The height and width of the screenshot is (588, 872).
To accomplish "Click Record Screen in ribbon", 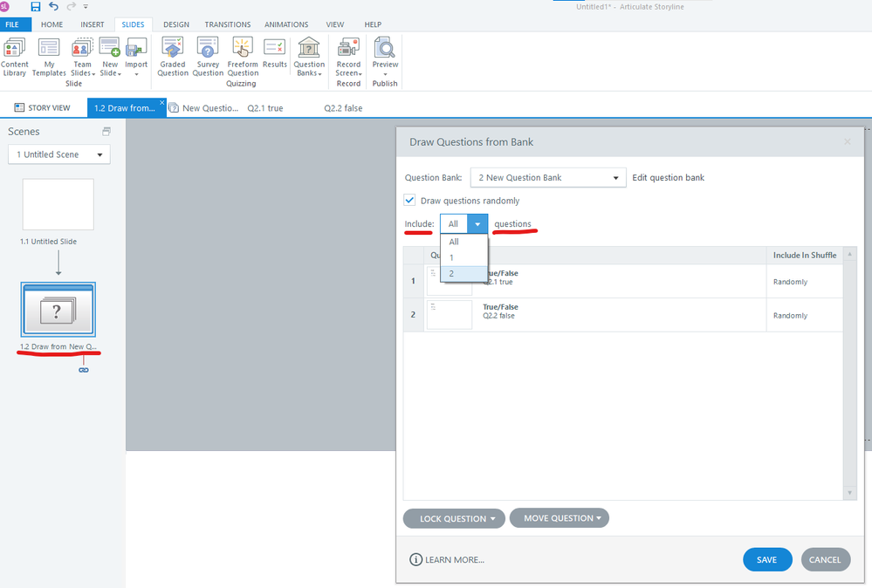I will (x=348, y=57).
